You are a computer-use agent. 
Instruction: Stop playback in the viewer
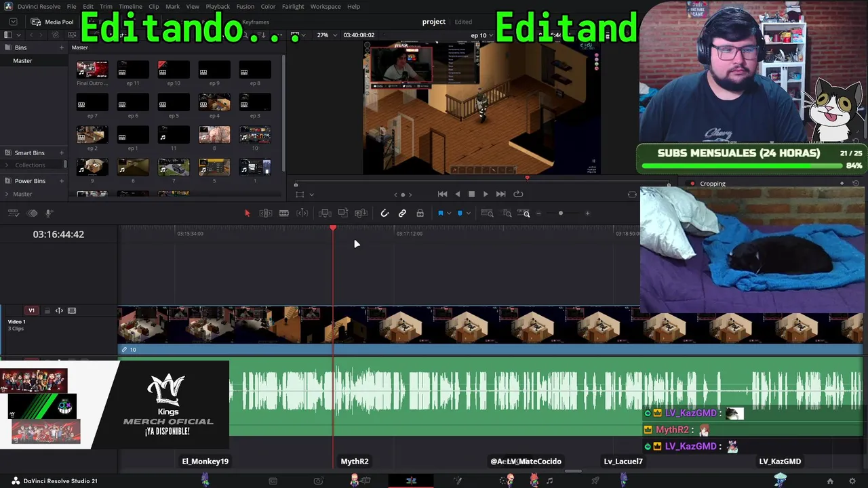[471, 194]
